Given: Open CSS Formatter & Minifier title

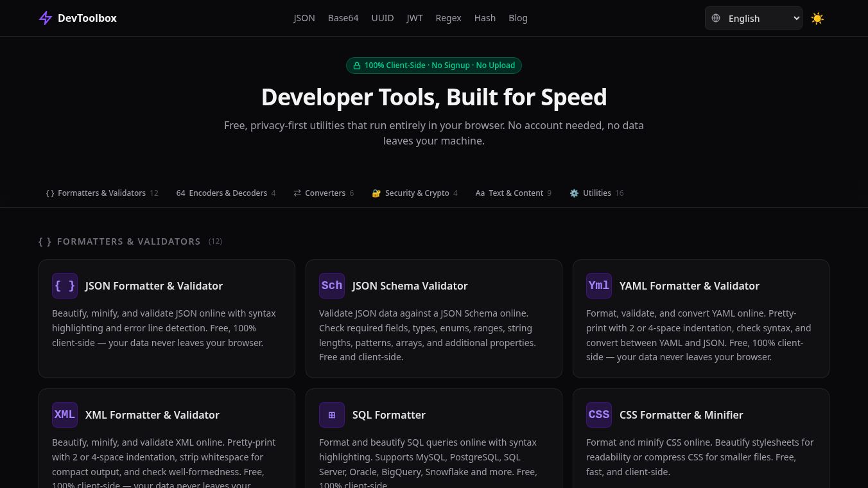Looking at the screenshot, I should tap(681, 415).
